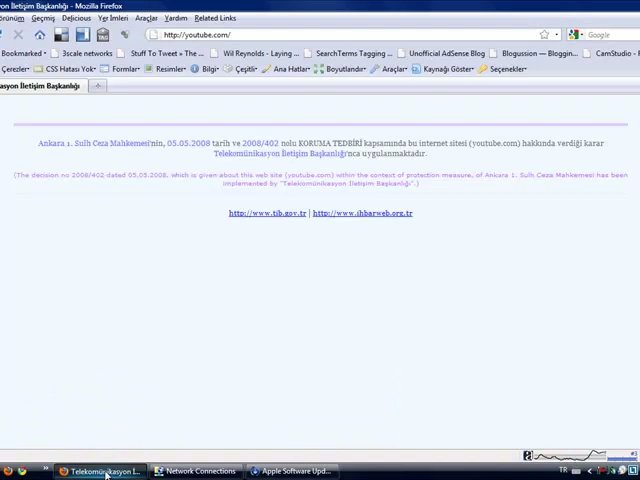Click the TAG toolbar icon

103,35
